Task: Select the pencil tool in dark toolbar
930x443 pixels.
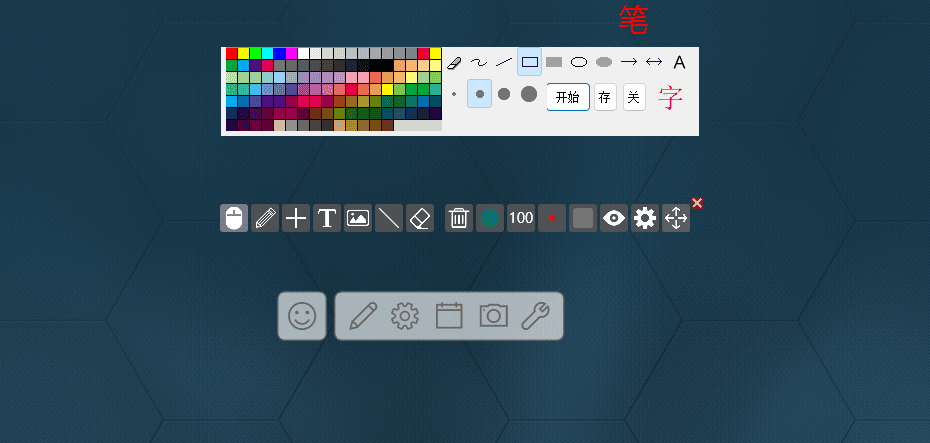Action: coord(265,218)
